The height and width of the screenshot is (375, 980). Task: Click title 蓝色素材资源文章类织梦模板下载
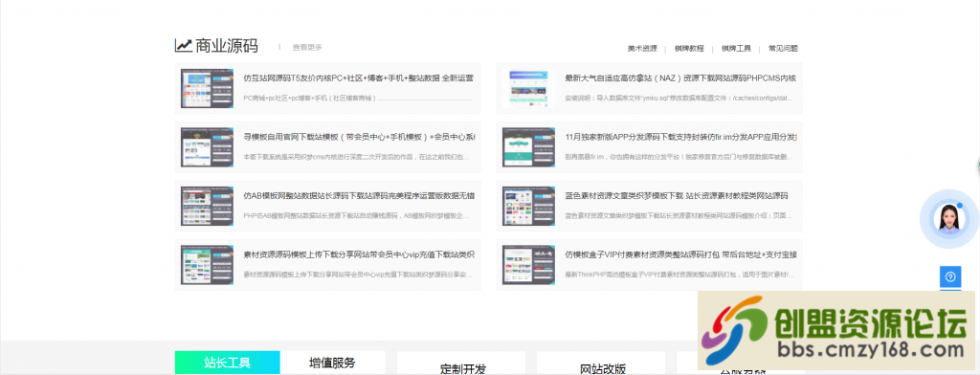coord(676,195)
